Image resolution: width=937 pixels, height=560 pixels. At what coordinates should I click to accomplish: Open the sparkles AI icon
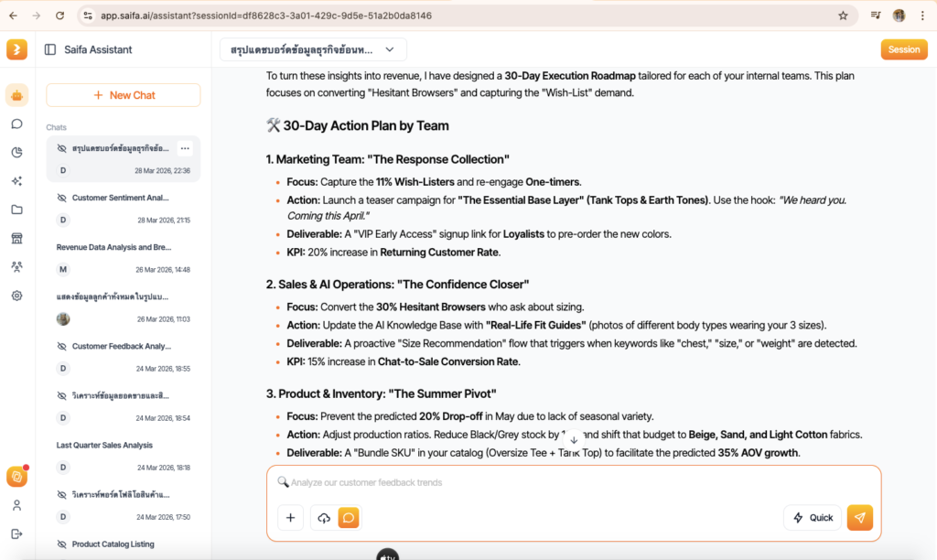(x=16, y=181)
